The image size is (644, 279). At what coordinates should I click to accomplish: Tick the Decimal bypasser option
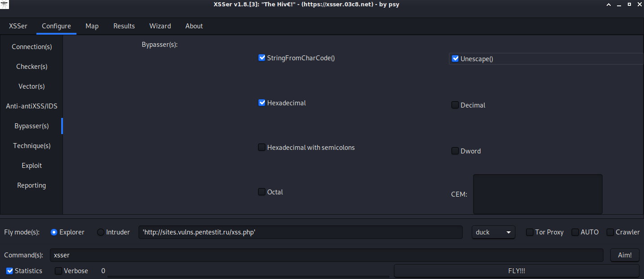(x=455, y=105)
